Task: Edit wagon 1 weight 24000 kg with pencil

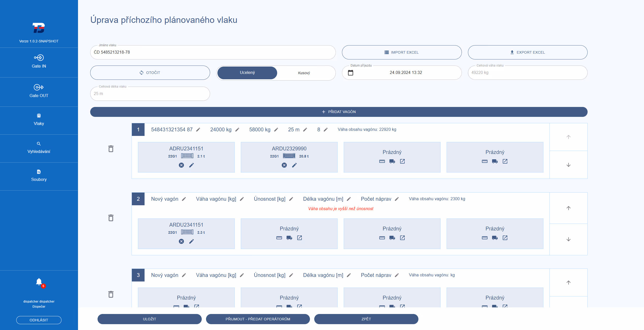Action: click(x=237, y=130)
